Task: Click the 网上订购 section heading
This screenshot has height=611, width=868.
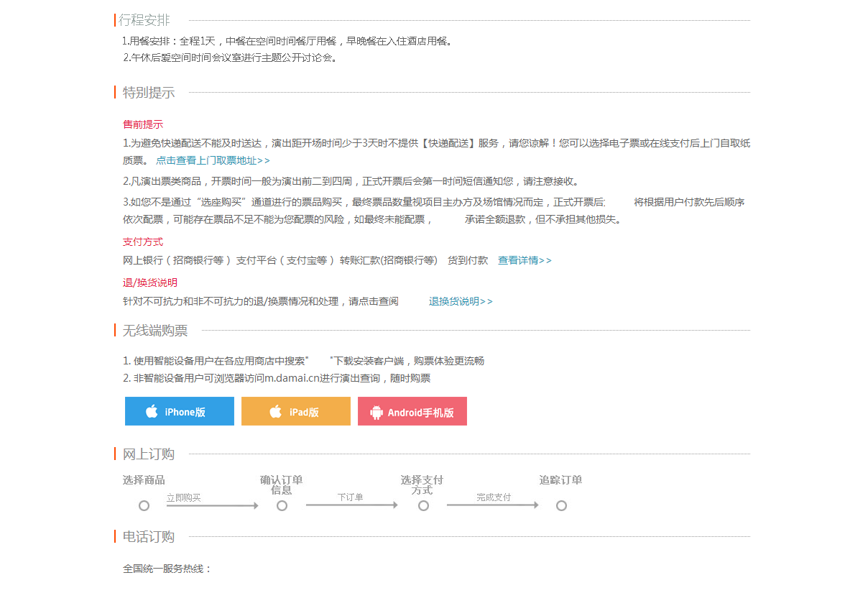Action: click(x=149, y=454)
